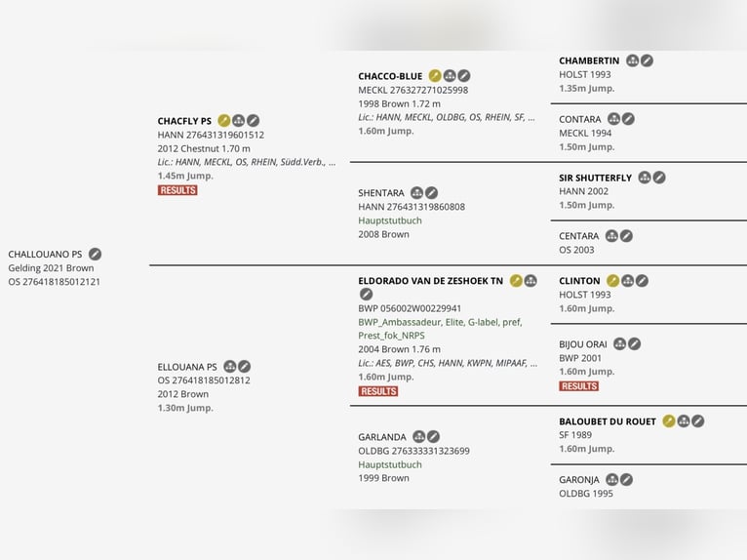Screen dimensions: 747x560
Task: Click the grey pencil icon beside Contara
Action: tap(629, 119)
